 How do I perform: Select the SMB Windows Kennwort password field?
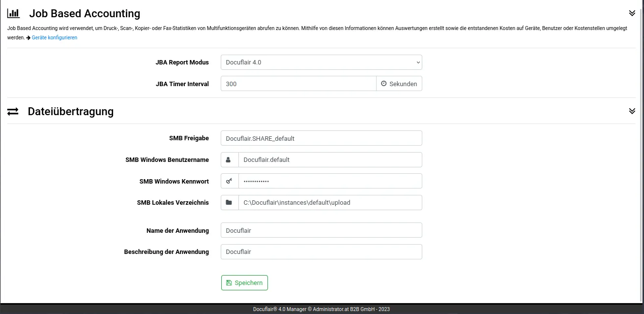click(x=330, y=181)
